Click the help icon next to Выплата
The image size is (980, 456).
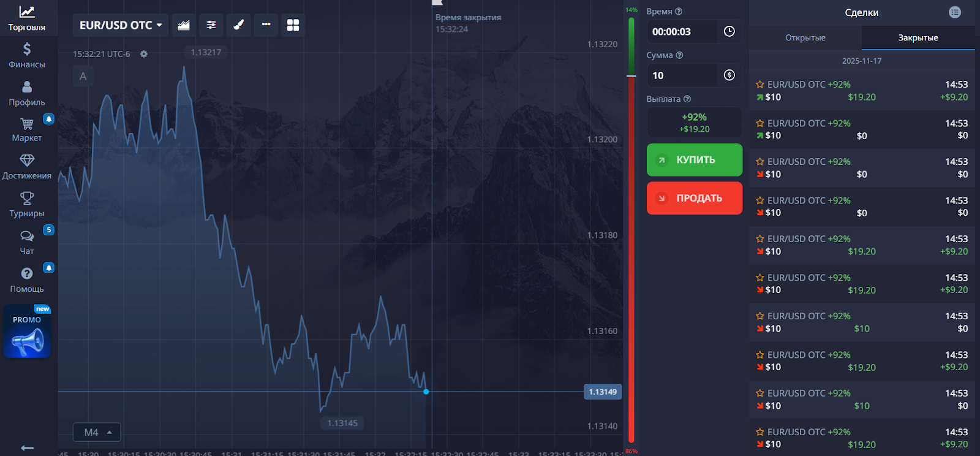(x=687, y=99)
